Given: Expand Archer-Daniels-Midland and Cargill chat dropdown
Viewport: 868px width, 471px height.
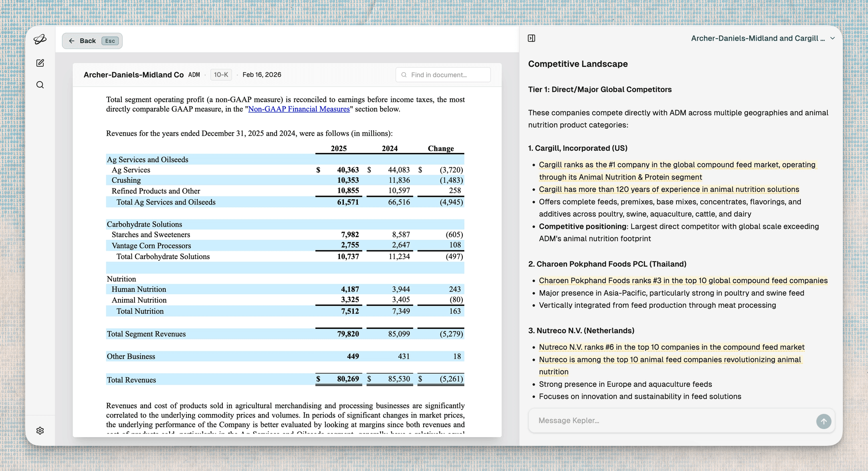Looking at the screenshot, I should click(x=757, y=38).
